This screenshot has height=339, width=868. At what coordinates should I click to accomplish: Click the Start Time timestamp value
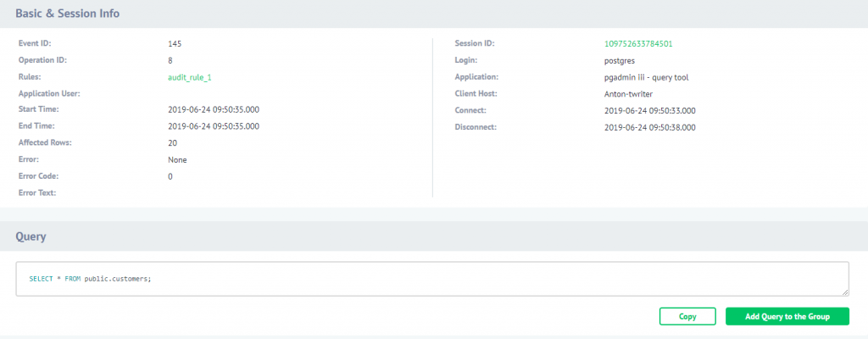pos(214,110)
